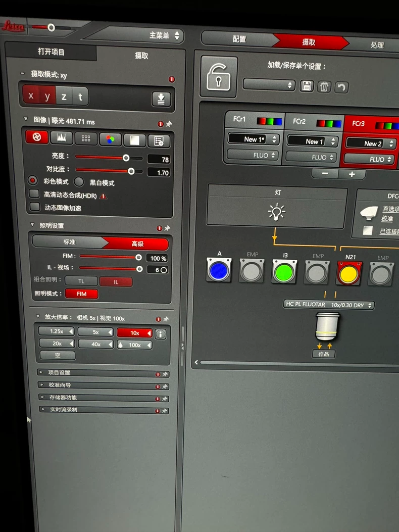Switch illumination to standard tab

(x=70, y=241)
